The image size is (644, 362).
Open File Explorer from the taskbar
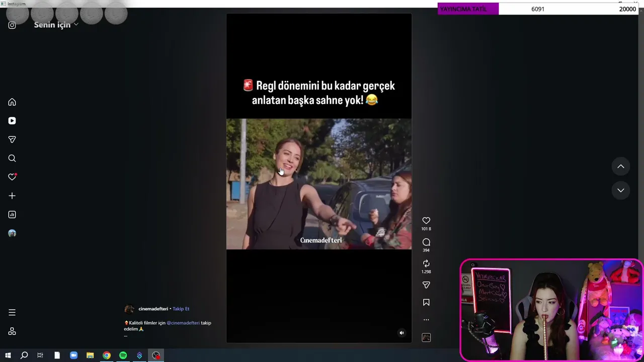[90, 355]
